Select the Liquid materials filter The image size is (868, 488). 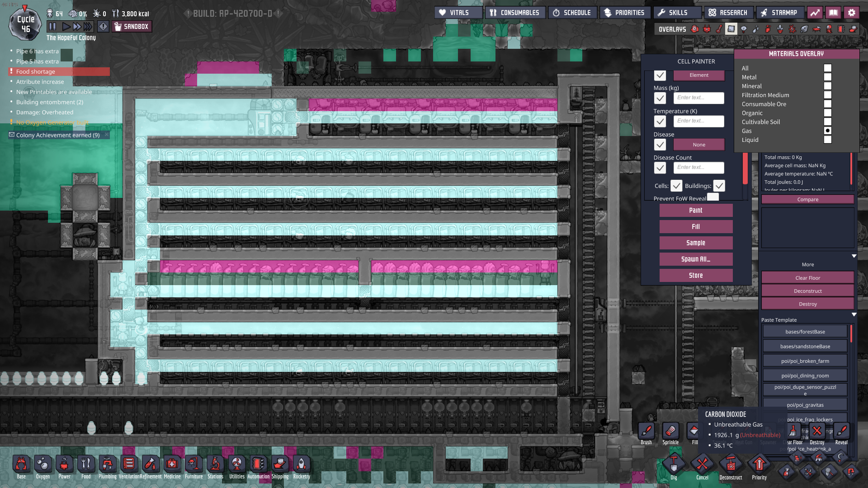827,140
